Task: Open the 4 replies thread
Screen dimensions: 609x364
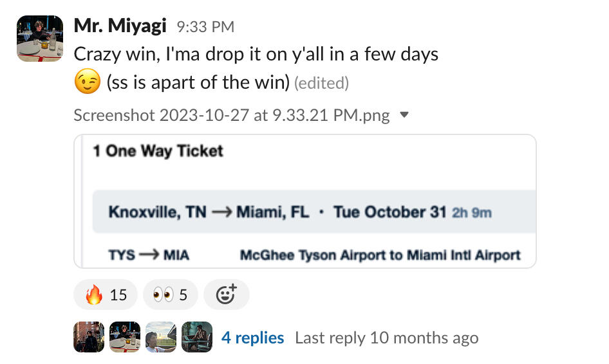Action: pos(252,338)
